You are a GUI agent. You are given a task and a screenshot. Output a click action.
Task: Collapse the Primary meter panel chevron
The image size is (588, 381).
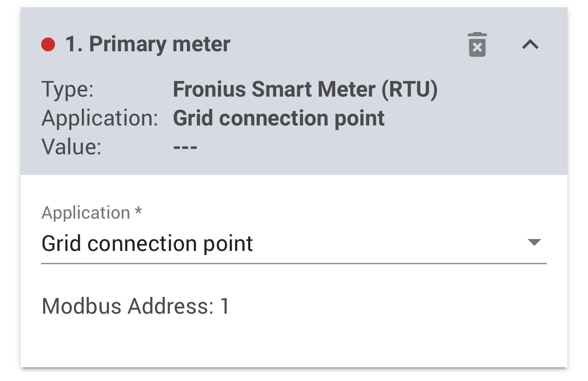530,44
